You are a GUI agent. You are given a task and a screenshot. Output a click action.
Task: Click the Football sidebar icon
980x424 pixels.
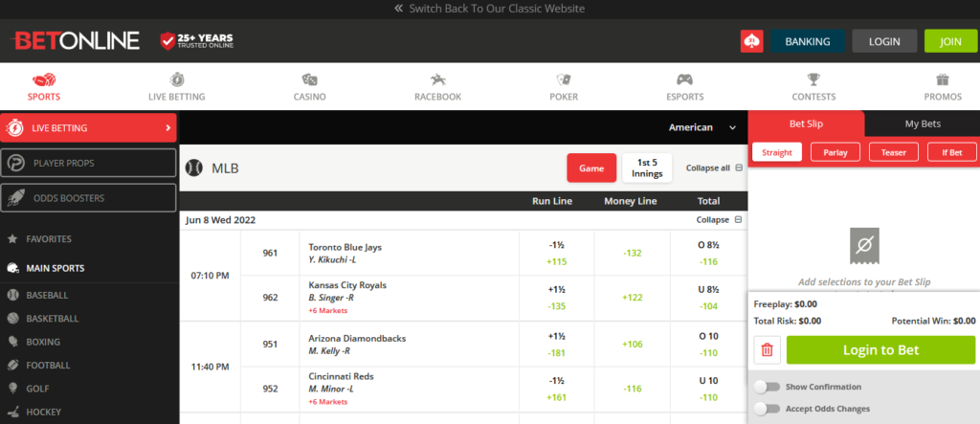click(x=12, y=366)
